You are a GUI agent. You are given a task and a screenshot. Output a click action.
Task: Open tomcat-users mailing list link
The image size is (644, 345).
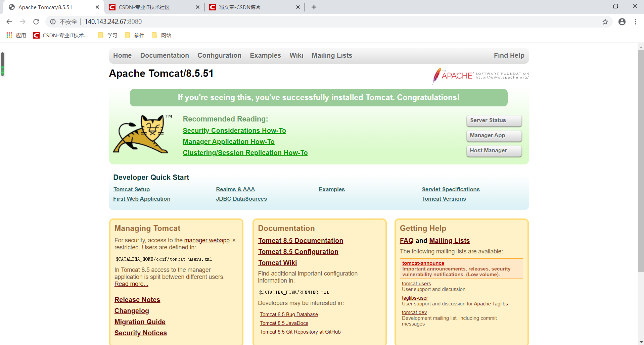click(416, 284)
